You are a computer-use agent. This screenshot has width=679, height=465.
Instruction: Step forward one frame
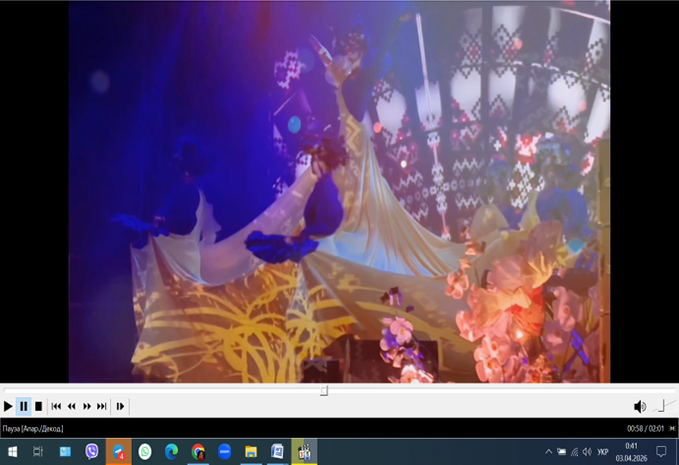120,406
